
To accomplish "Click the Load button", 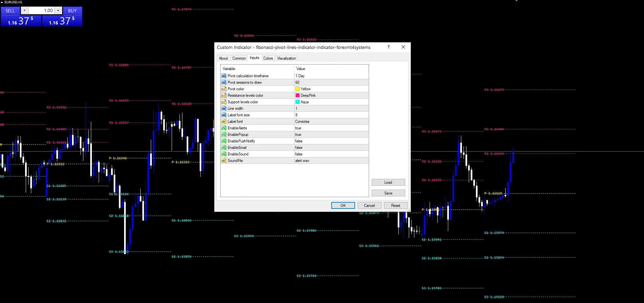I will tap(388, 182).
